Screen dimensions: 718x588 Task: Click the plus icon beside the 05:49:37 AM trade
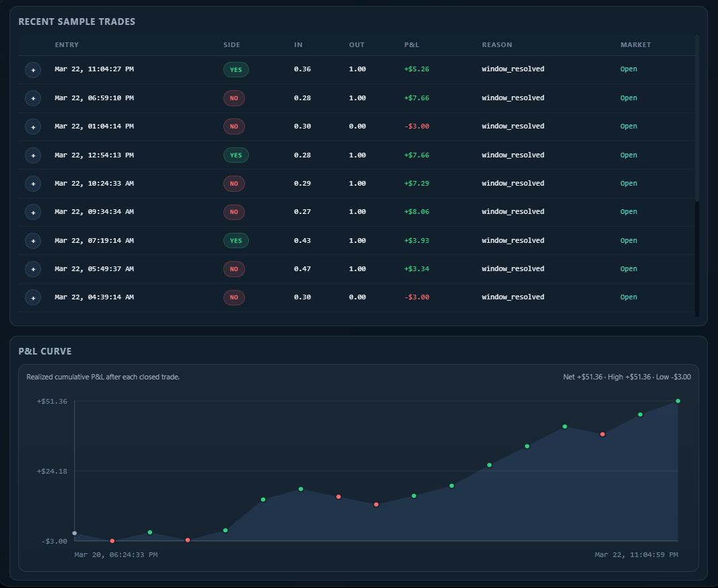tap(33, 269)
